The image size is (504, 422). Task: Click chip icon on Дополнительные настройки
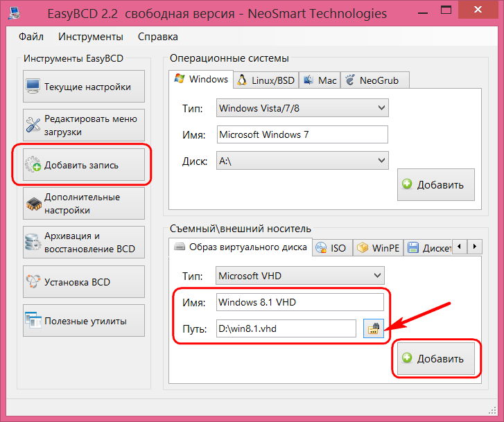coord(33,204)
